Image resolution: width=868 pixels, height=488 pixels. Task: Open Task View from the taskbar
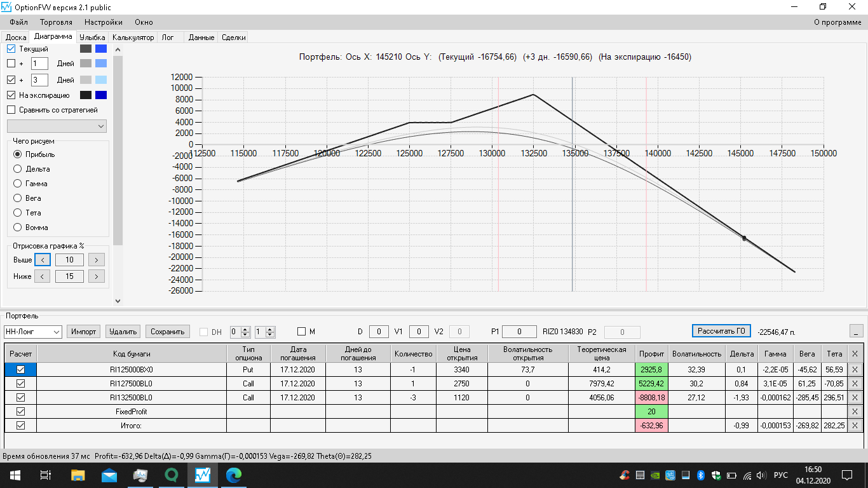point(45,475)
